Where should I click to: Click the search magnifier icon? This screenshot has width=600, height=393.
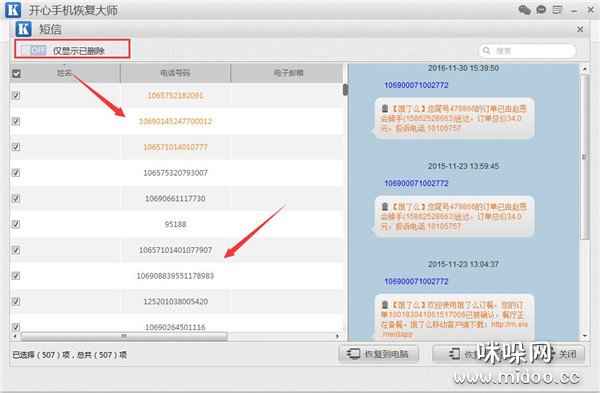point(486,51)
